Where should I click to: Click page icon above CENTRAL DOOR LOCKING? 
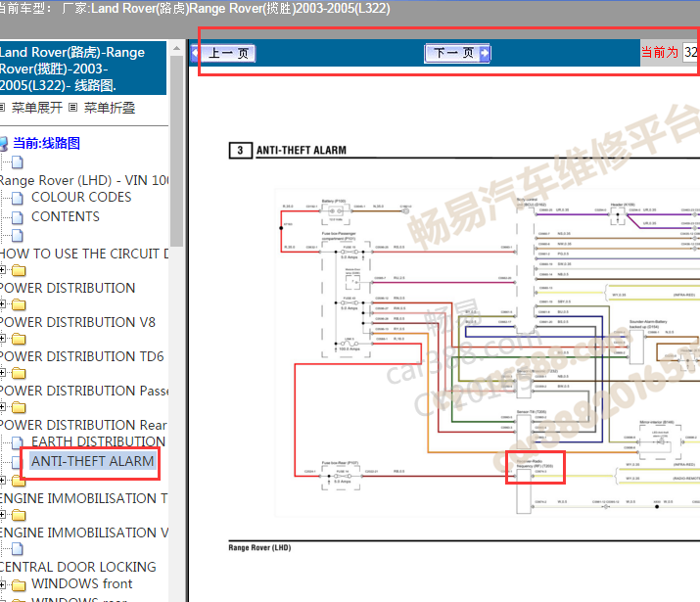tap(18, 549)
